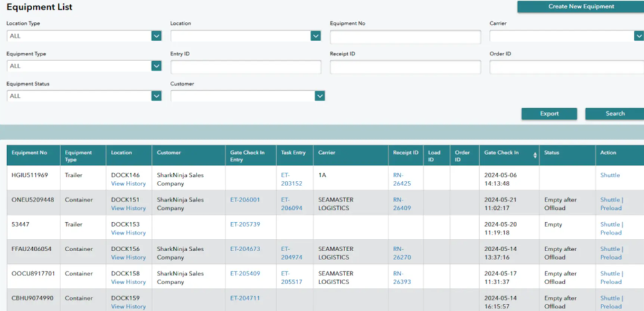This screenshot has height=311, width=644.
Task: Open gate entry ET-205739
Action: click(x=245, y=224)
